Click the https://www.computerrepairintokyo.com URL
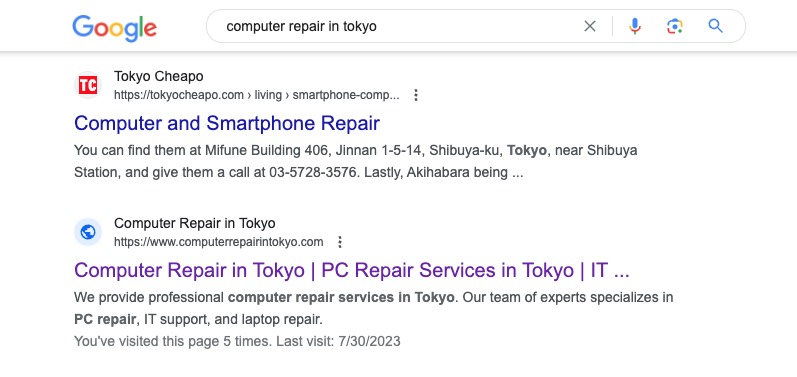The width and height of the screenshot is (797, 377). click(x=219, y=242)
